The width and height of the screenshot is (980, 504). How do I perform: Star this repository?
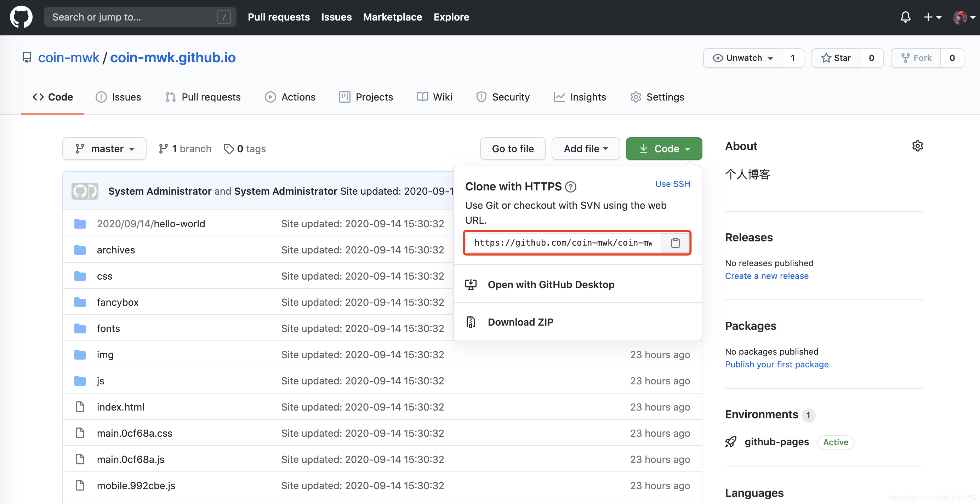click(836, 58)
